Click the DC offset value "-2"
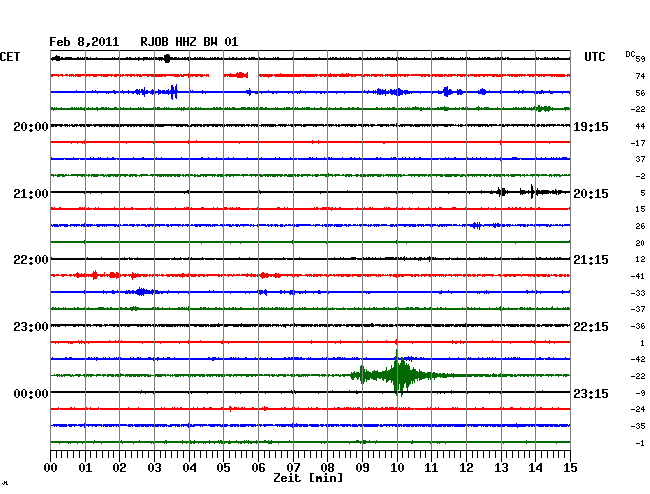 pos(640,176)
